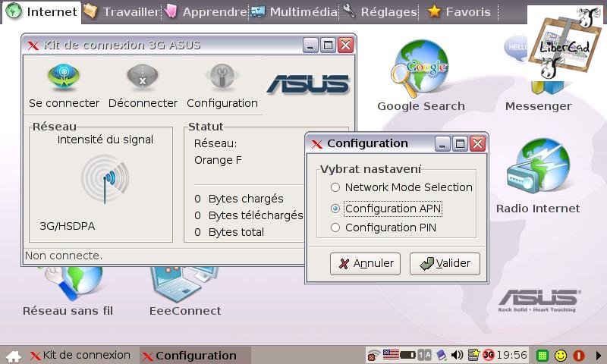Minimize the Kit de connexion 3G ASUS window
607x364 pixels.
310,45
